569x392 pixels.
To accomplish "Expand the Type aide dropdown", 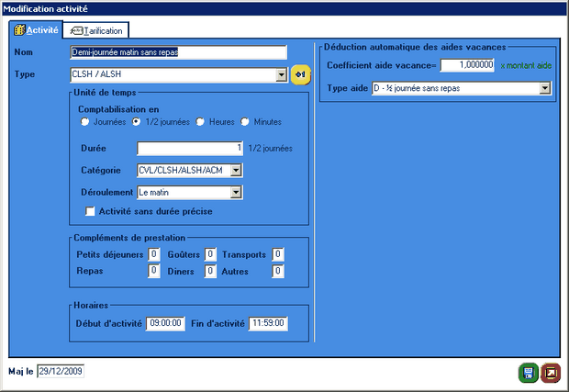I will click(x=545, y=88).
